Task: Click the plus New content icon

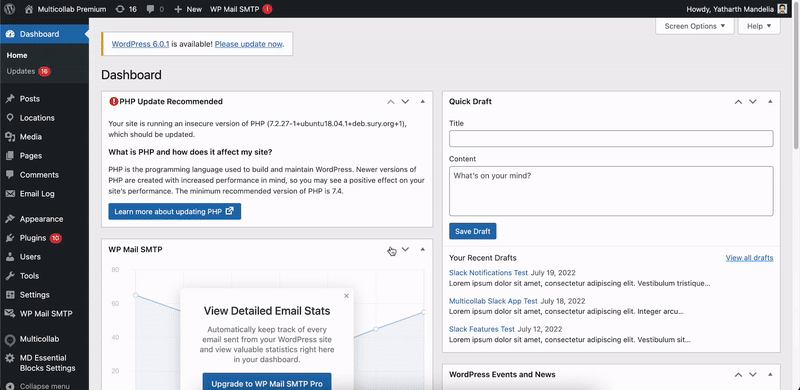Action: pos(178,9)
